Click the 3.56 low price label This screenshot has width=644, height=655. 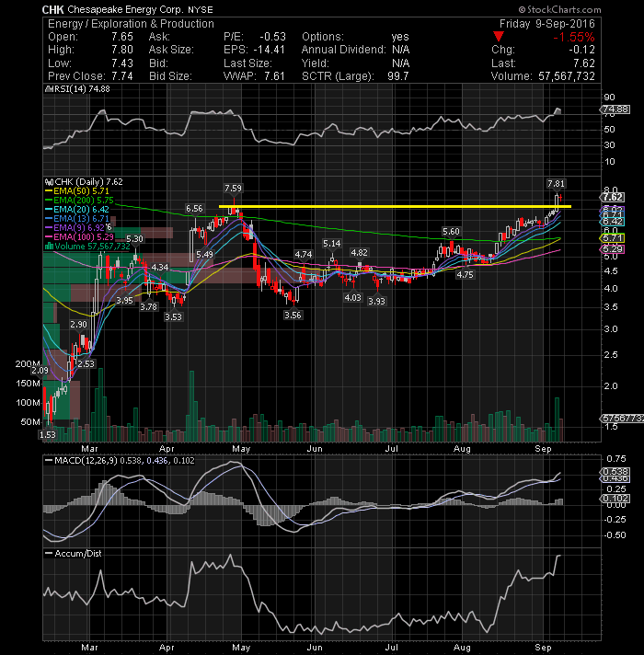[293, 315]
